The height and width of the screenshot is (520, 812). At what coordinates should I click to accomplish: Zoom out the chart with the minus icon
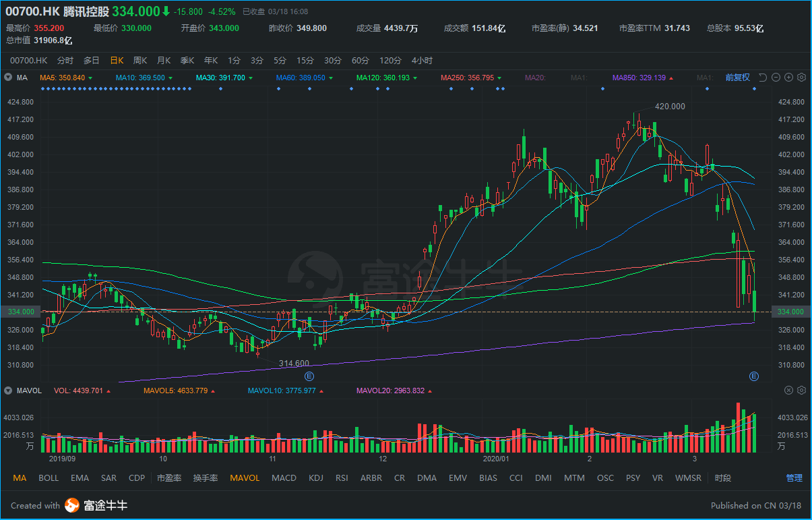[x=776, y=78]
